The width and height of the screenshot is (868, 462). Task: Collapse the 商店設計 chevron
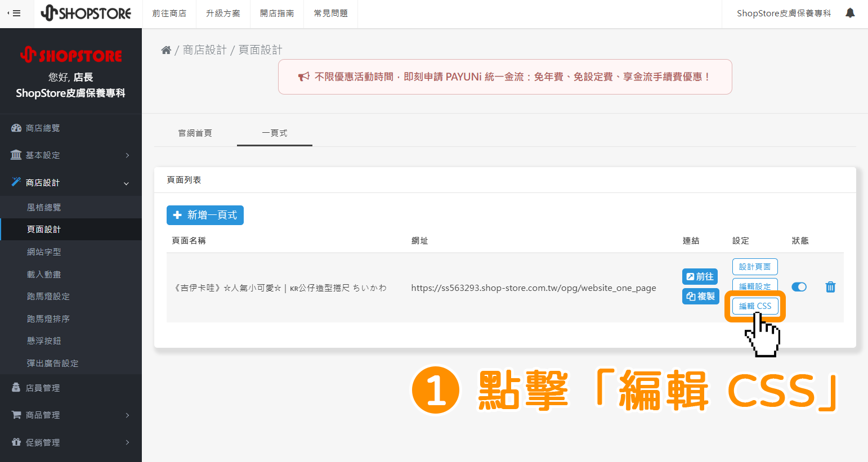[127, 183]
